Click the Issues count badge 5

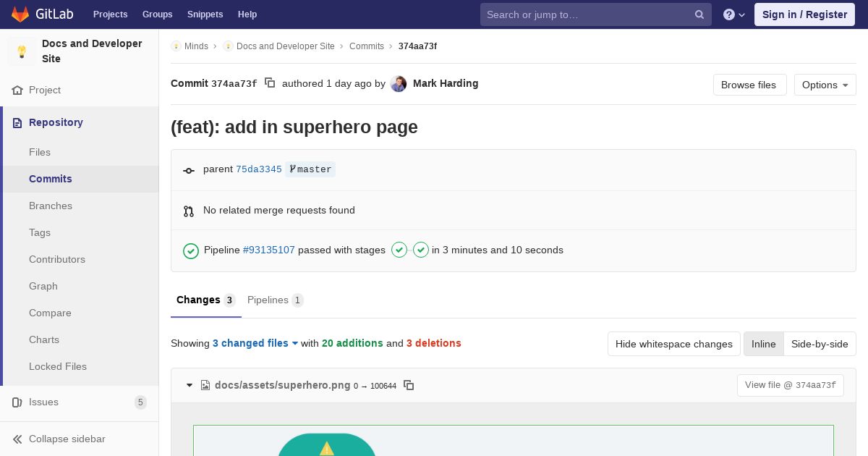pyautogui.click(x=140, y=402)
